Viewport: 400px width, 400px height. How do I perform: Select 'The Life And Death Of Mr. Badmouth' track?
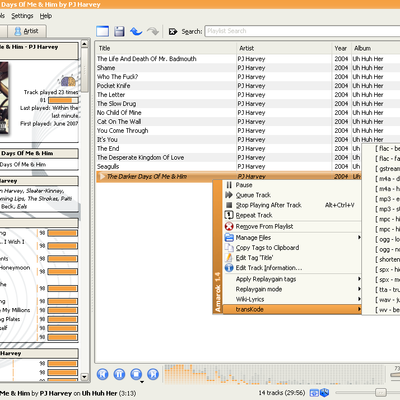[248, 59]
